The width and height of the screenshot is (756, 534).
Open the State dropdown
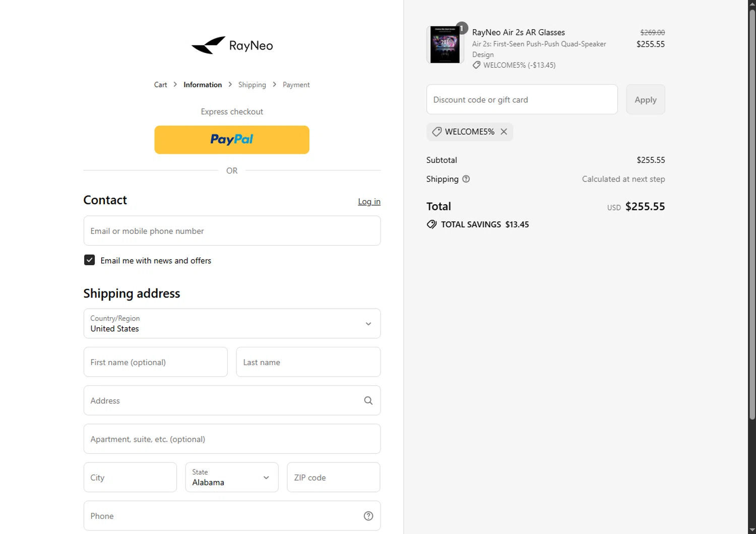(232, 477)
